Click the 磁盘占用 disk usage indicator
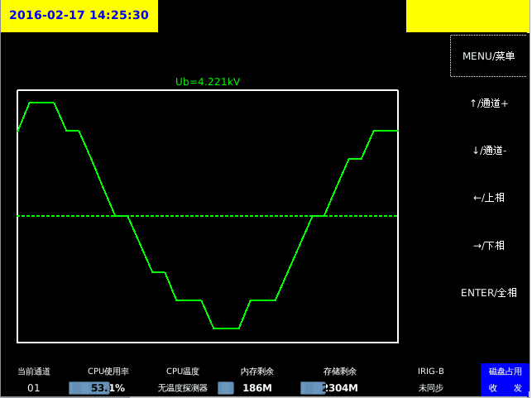The height and width of the screenshot is (398, 532). coord(505,372)
